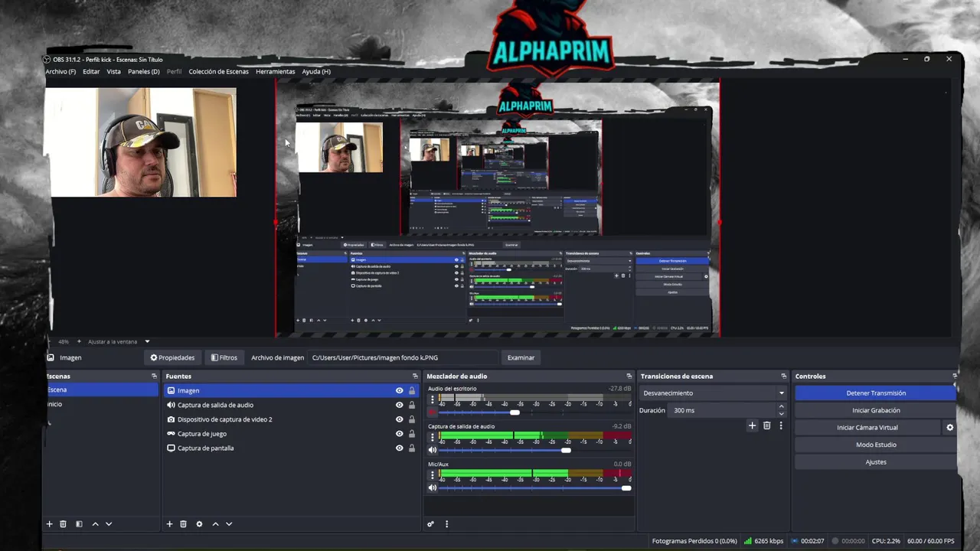Screen dimensions: 980x551
Task: Open Colección de Escenas menu
Action: [218, 71]
